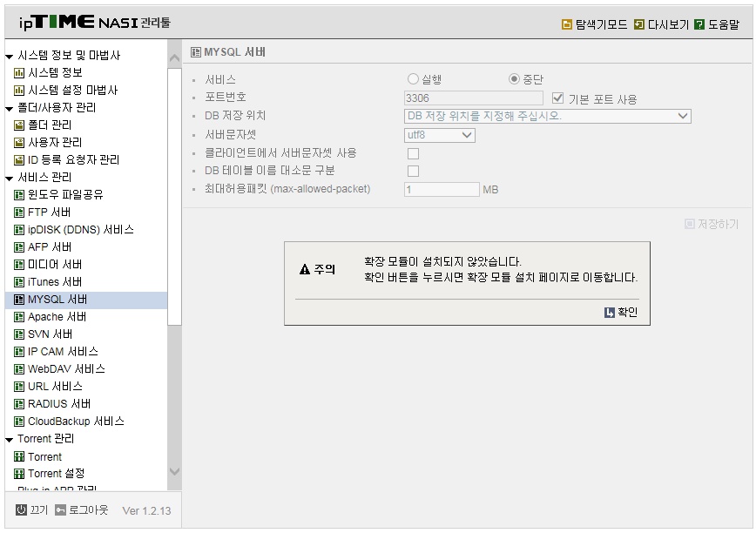Screen dimensions: 756x533
Task: Click the 시스템 설정 마법사 icon
Action: click(x=19, y=91)
